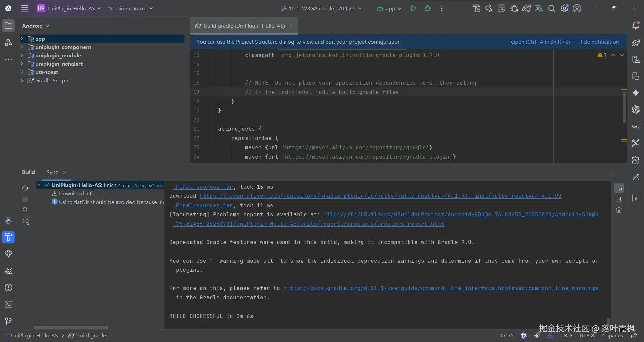Switch to the Sync tab
This screenshot has height=342, width=644.
pyautogui.click(x=52, y=172)
